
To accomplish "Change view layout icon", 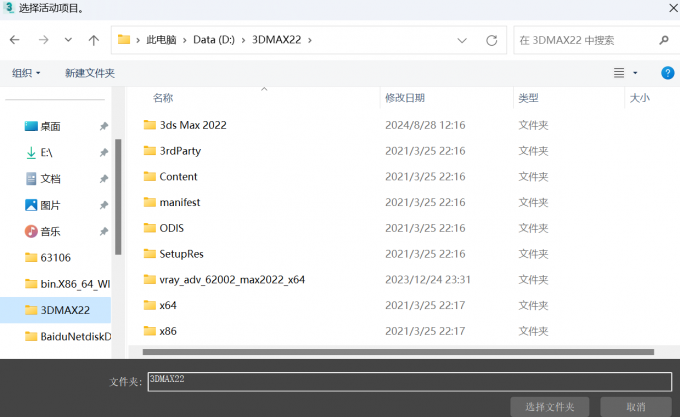I will coord(619,73).
